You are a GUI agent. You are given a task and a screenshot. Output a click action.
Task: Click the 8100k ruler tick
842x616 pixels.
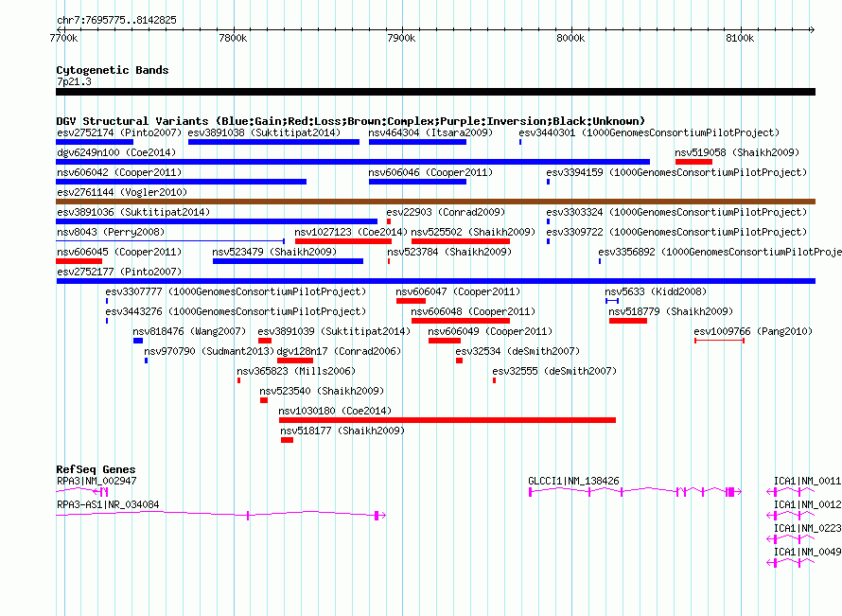740,38
